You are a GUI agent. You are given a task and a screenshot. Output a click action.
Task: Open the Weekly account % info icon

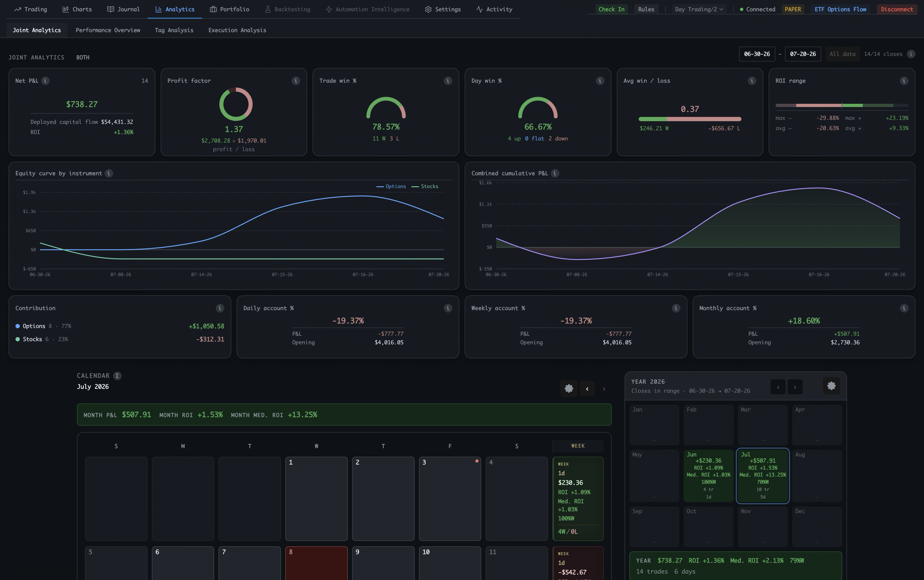tap(676, 308)
